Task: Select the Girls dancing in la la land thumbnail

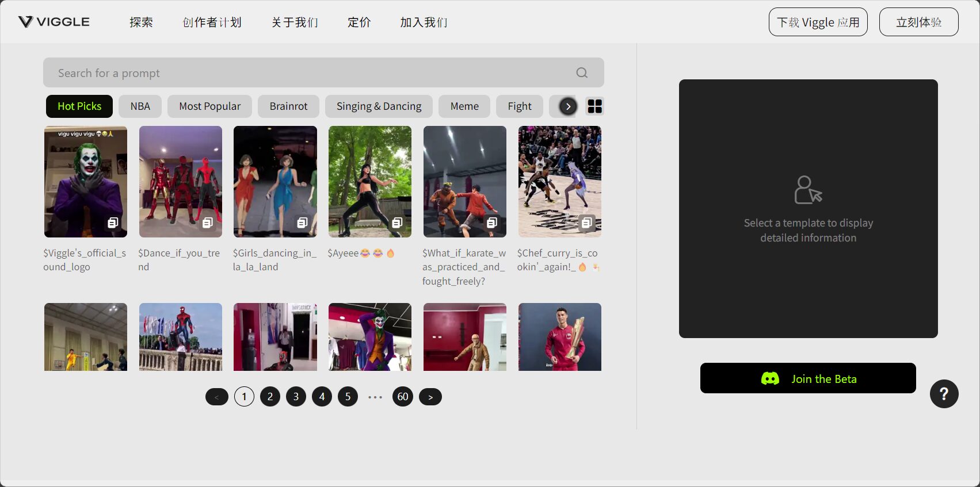Action: (x=275, y=182)
